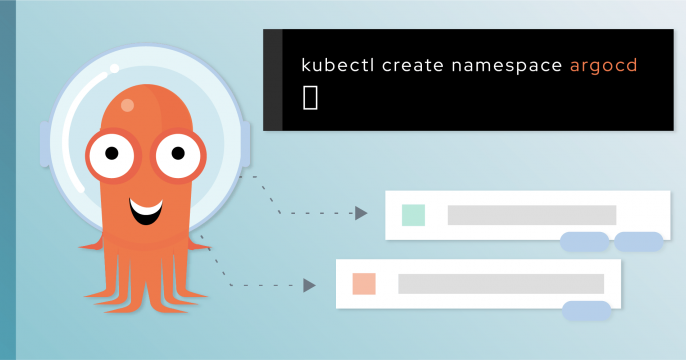Click the upper dashed arrow's arrowhead
Image resolution: width=686 pixels, height=360 pixels.
tap(361, 213)
